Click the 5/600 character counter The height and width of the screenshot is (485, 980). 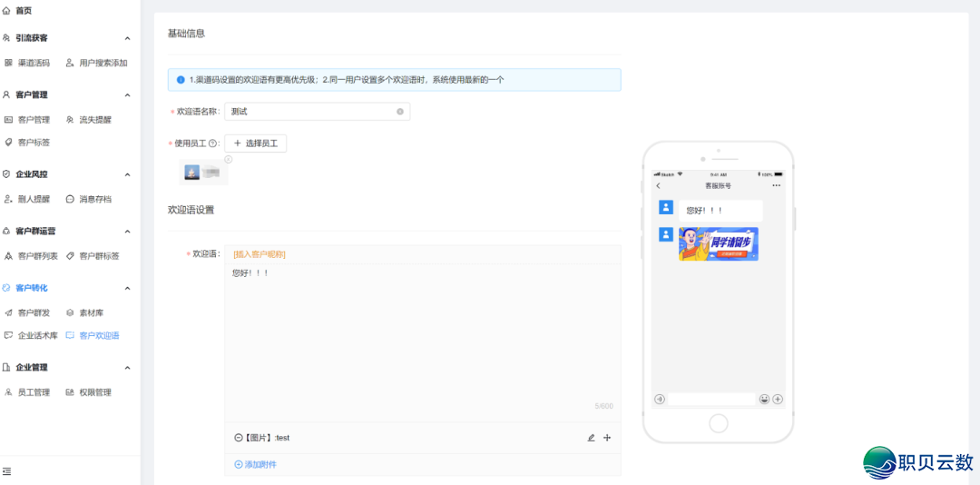pyautogui.click(x=603, y=407)
